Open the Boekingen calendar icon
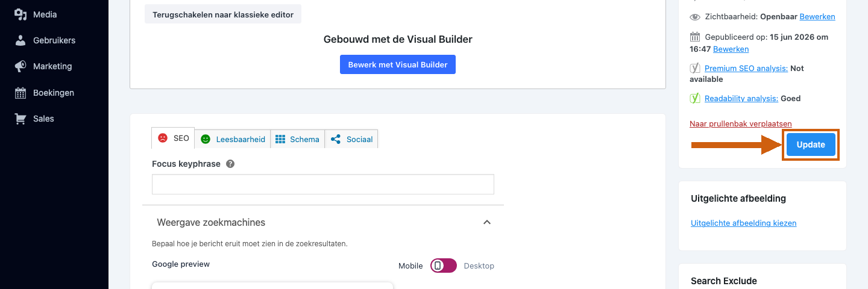Viewport: 868px width, 289px height. click(x=20, y=93)
